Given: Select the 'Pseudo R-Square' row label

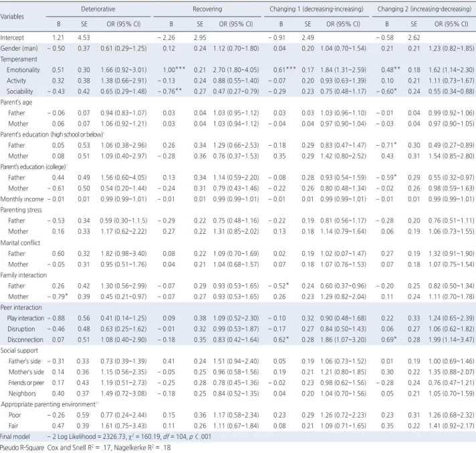Looking at the screenshot, I should (22, 448).
